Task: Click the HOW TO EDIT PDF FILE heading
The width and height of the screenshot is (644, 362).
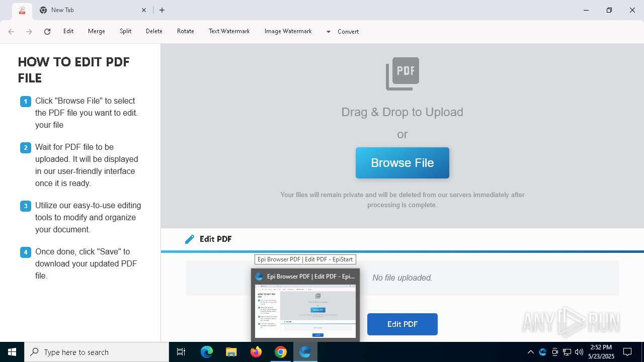Action: (x=74, y=70)
